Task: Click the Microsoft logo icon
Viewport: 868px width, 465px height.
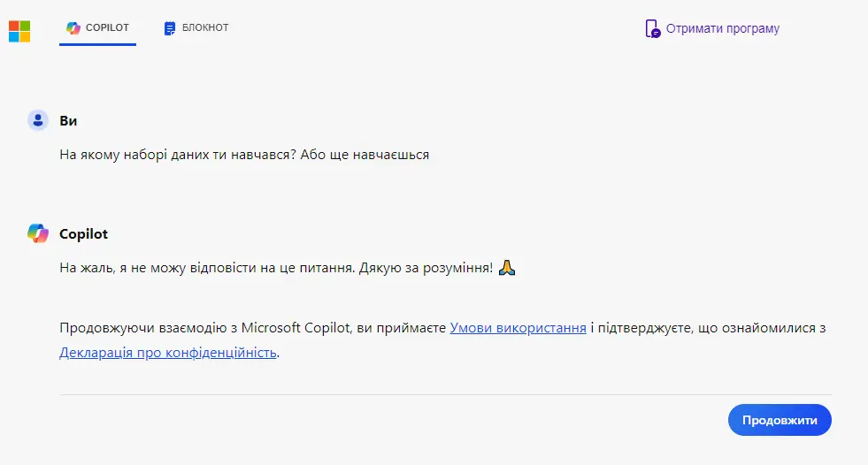Action: pos(19,32)
